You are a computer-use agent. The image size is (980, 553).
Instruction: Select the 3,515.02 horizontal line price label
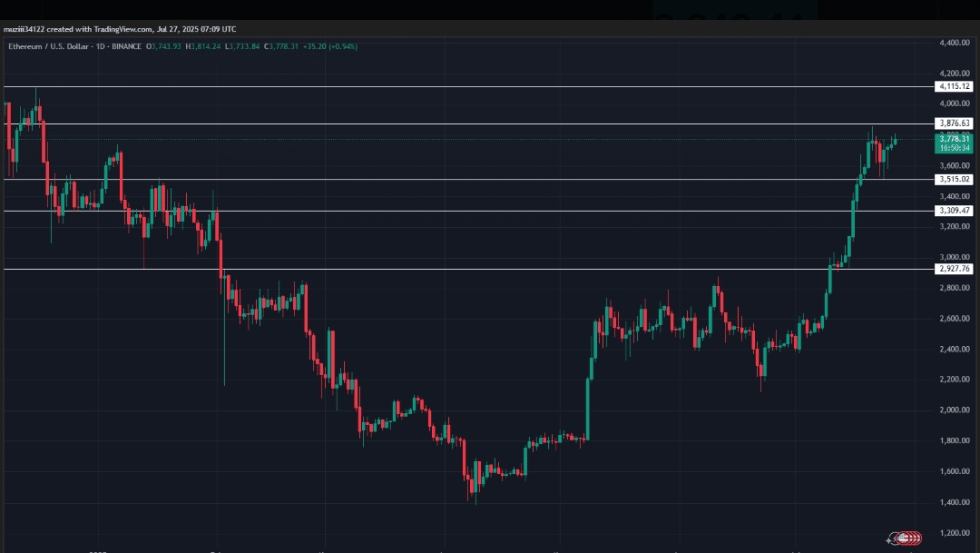954,180
